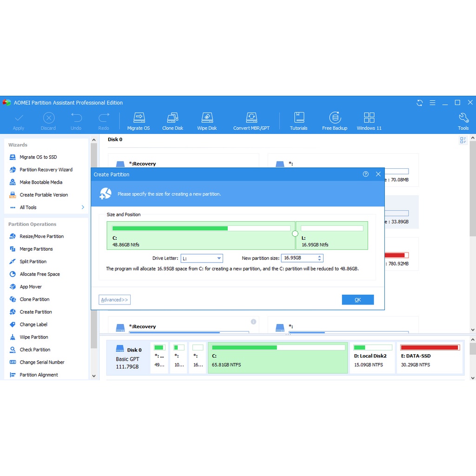Decrease new partition size with down arrow
The height and width of the screenshot is (476, 476).
click(319, 260)
